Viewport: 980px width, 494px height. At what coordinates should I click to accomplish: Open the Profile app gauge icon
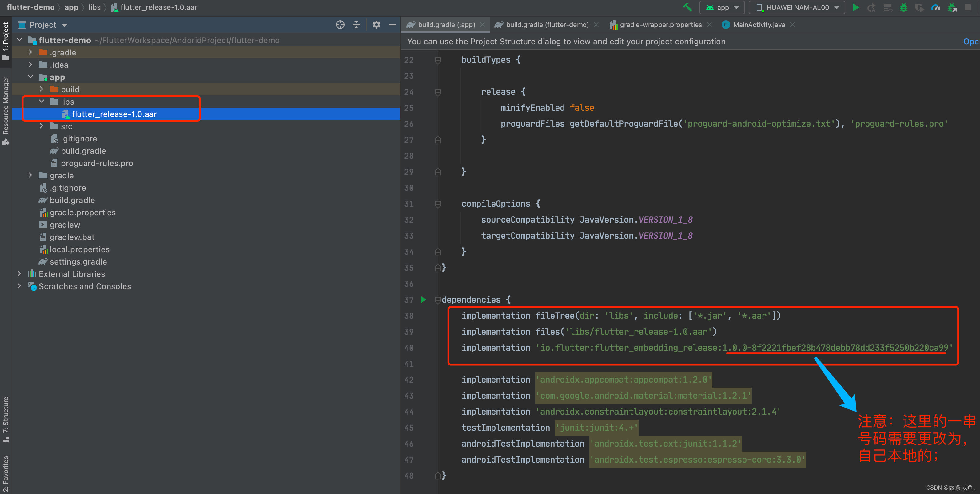(x=935, y=7)
